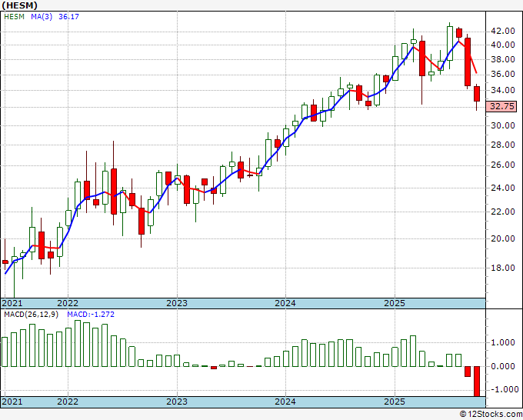Click the latest red candlestick near 32.75
The height and width of the screenshot is (420, 523).
[x=477, y=94]
